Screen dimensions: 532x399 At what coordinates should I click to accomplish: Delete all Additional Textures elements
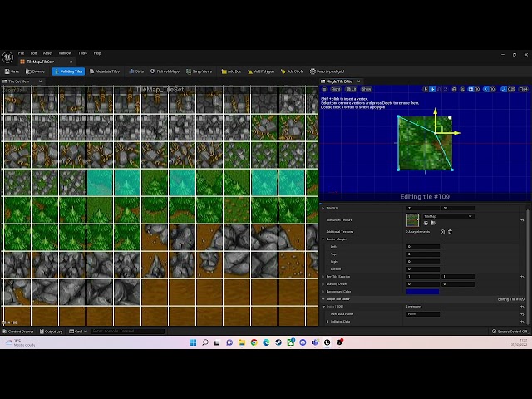tap(450, 232)
